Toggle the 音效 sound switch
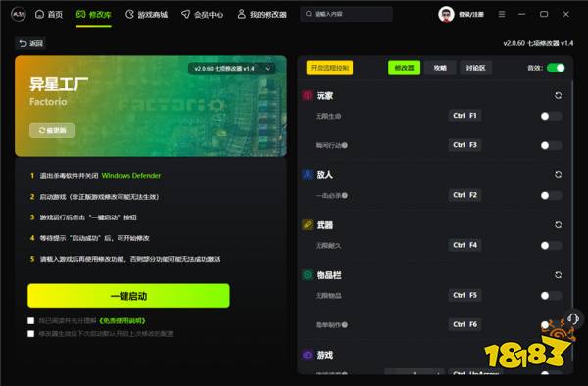Screen dimensions: 588x386 tap(556, 68)
